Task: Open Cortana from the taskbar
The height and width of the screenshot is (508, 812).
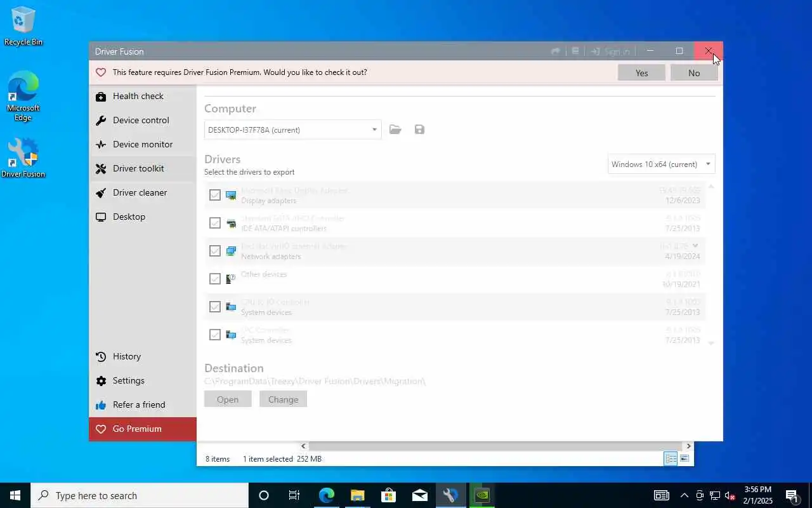Action: (x=264, y=495)
